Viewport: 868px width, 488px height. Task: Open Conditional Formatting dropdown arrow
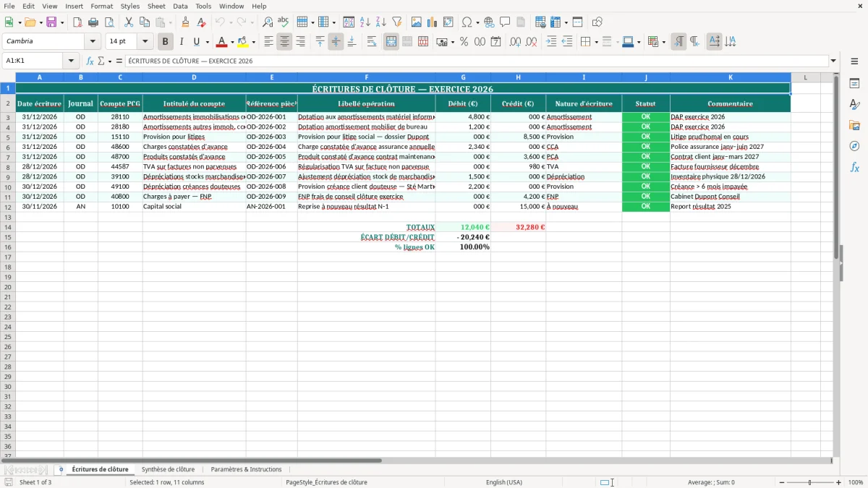coord(663,42)
